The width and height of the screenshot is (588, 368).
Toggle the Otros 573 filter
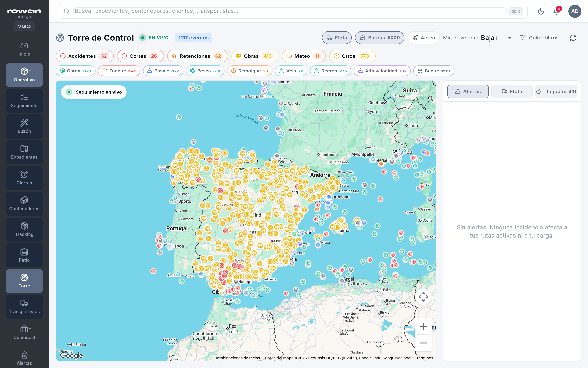352,56
